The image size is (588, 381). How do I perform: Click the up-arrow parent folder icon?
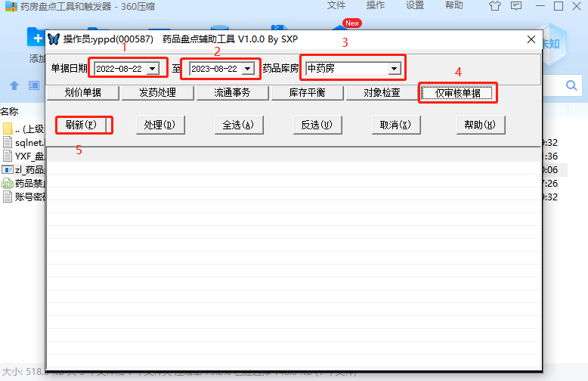[14, 85]
